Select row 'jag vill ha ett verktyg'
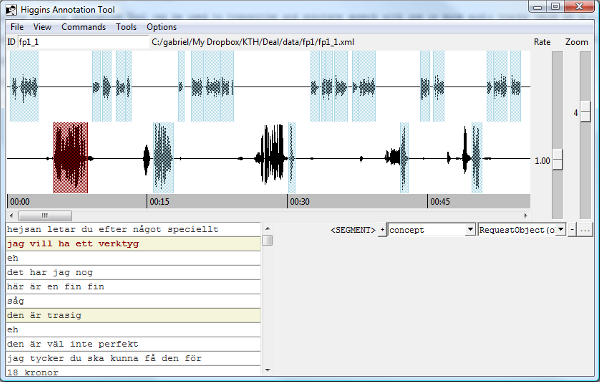Viewport: 600px width, 382px height. [x=133, y=244]
